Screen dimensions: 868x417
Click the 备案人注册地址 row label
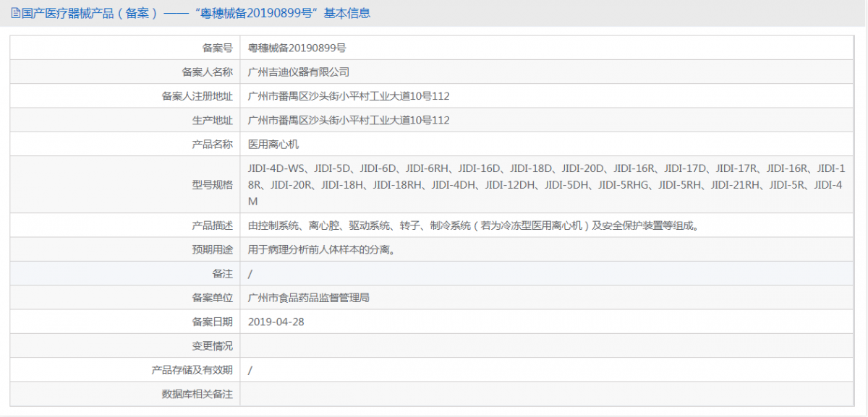tap(194, 95)
